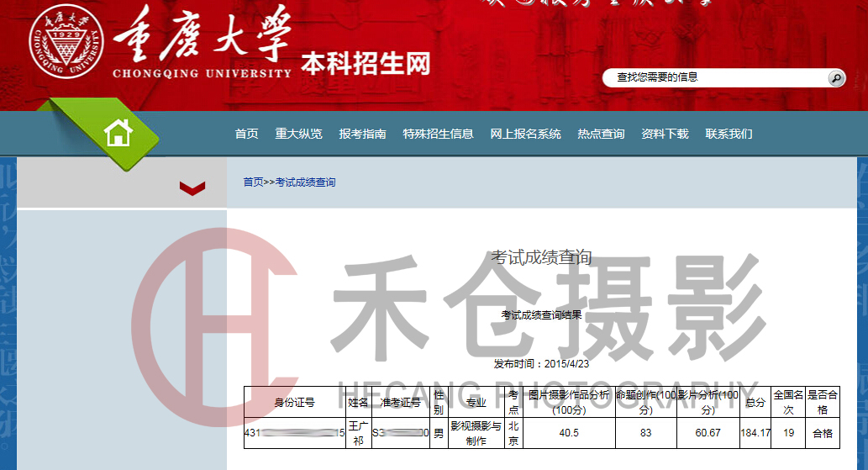
Task: Click the 首页 breadcrumb link
Action: pyautogui.click(x=253, y=182)
